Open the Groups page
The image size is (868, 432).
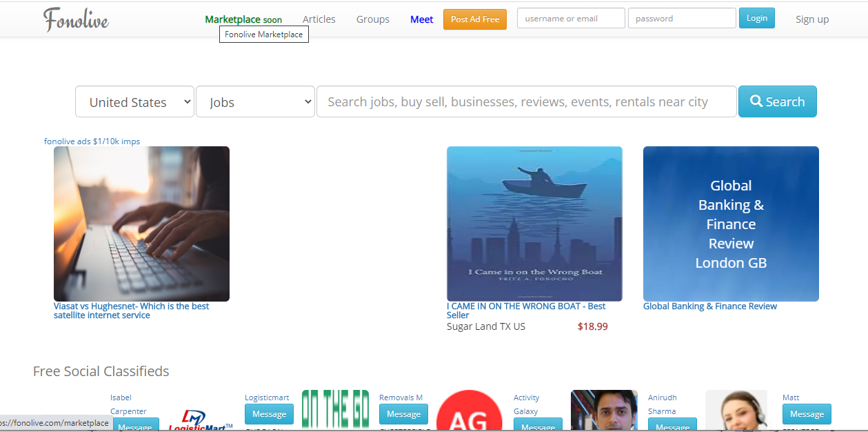point(373,19)
